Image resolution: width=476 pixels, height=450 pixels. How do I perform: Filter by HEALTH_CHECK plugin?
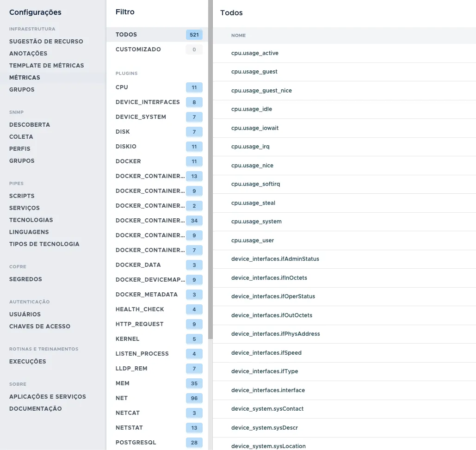click(x=157, y=309)
